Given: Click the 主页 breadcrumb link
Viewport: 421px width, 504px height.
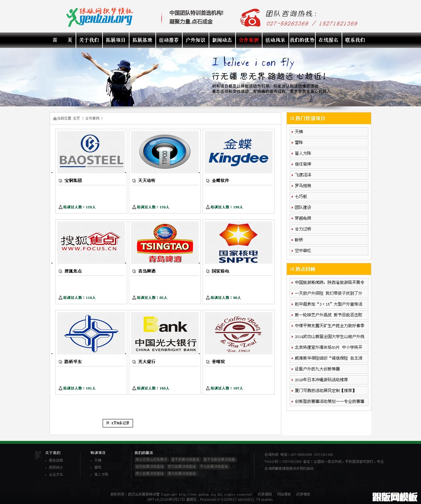Looking at the screenshot, I should [76, 118].
